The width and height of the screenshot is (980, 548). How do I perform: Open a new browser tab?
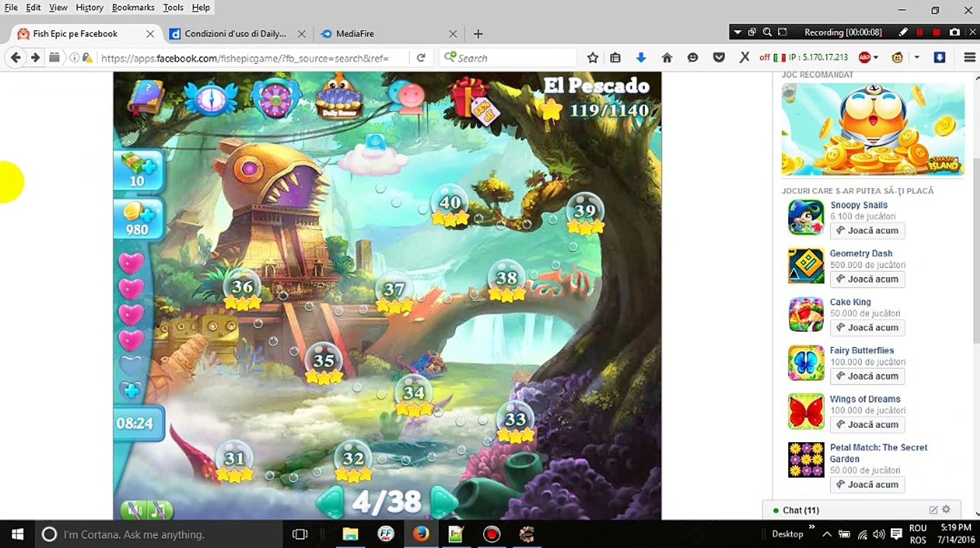click(x=478, y=33)
